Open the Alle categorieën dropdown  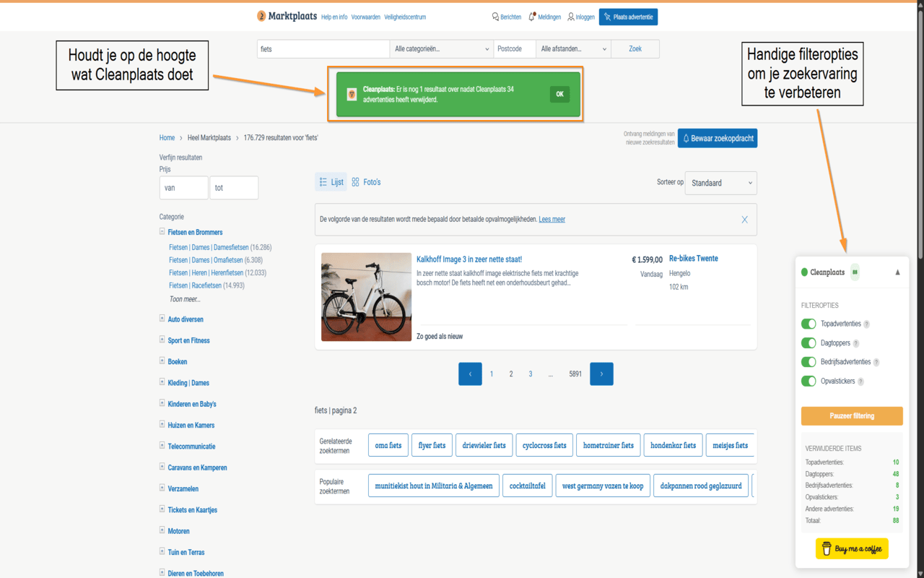(440, 48)
